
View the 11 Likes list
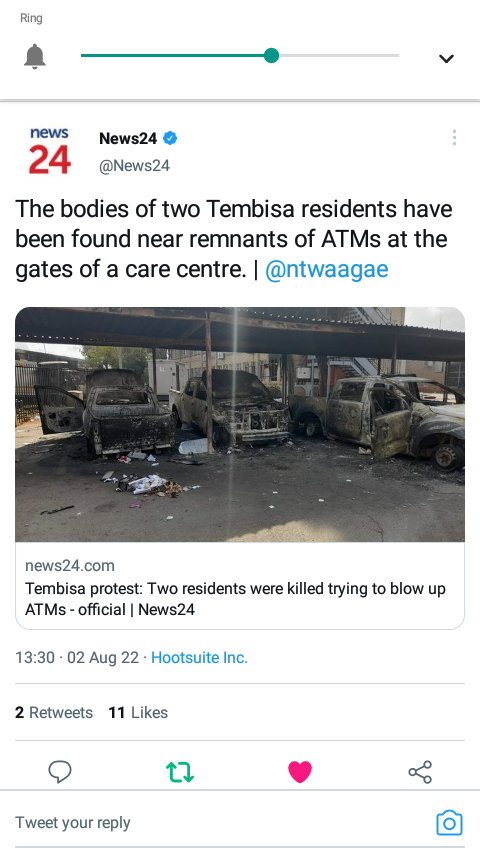(138, 712)
